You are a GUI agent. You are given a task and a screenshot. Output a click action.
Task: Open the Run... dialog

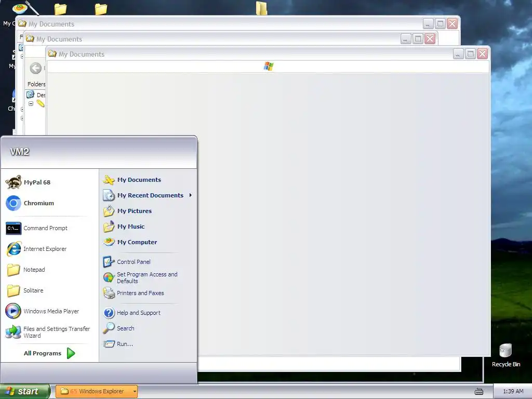pyautogui.click(x=118, y=344)
